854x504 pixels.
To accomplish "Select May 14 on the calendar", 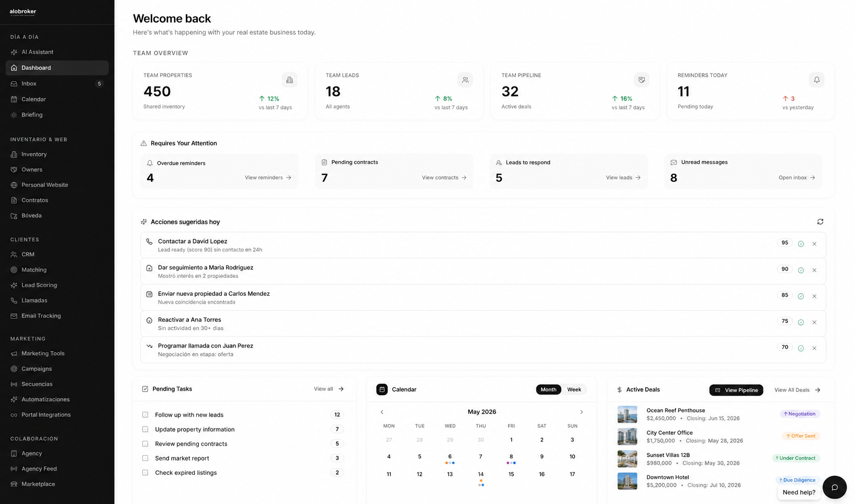I will click(x=481, y=475).
